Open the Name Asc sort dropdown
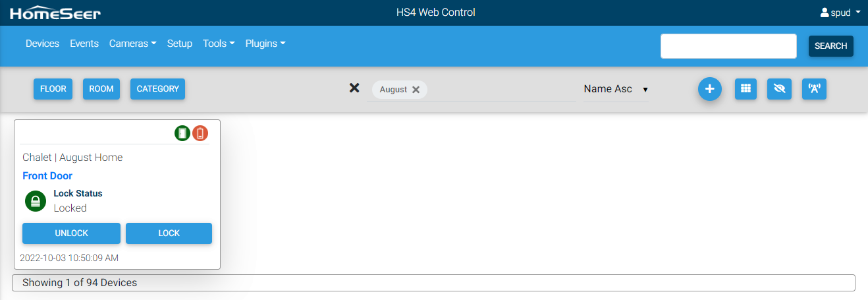Screen dimensions: 868x300 pos(615,89)
